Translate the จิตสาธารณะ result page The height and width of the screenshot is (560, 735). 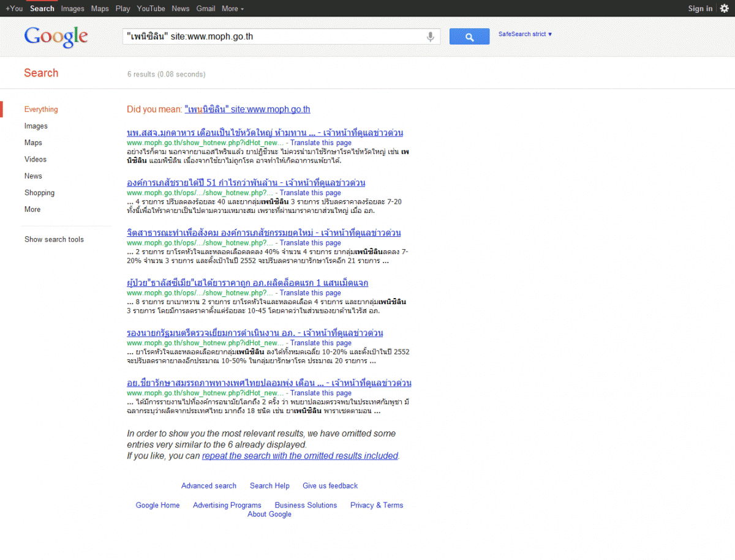[x=311, y=243]
